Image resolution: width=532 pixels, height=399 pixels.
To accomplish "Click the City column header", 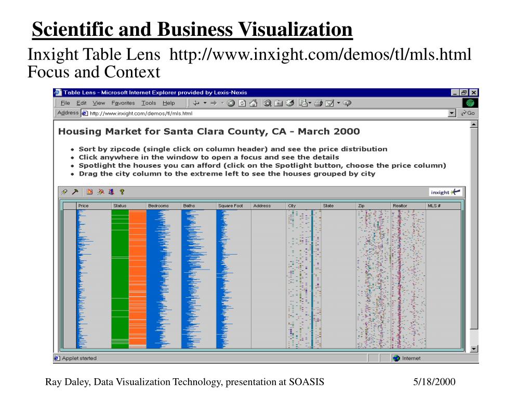I will tap(303, 206).
